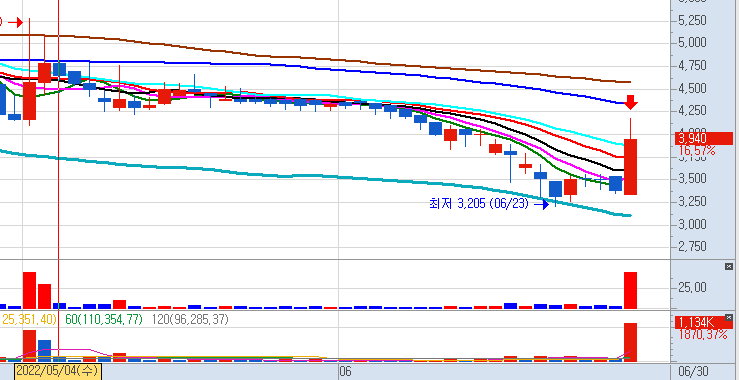Viewport: 739px width, 380px height.
Task: Select the orange 25,351,40) legend entry
Action: pos(28,320)
